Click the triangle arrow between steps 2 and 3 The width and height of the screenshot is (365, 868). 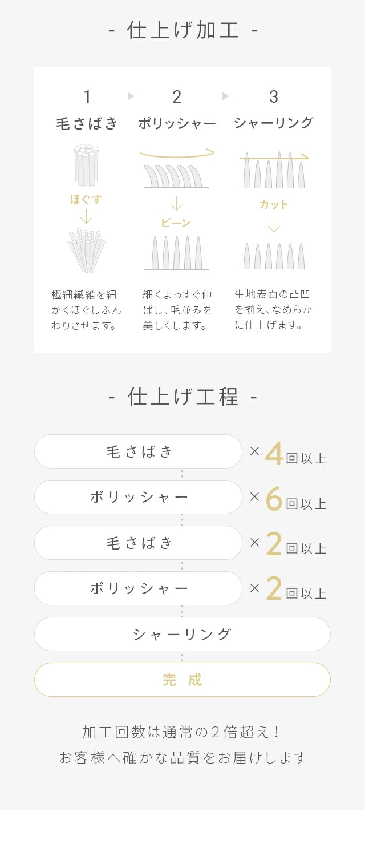(x=226, y=96)
